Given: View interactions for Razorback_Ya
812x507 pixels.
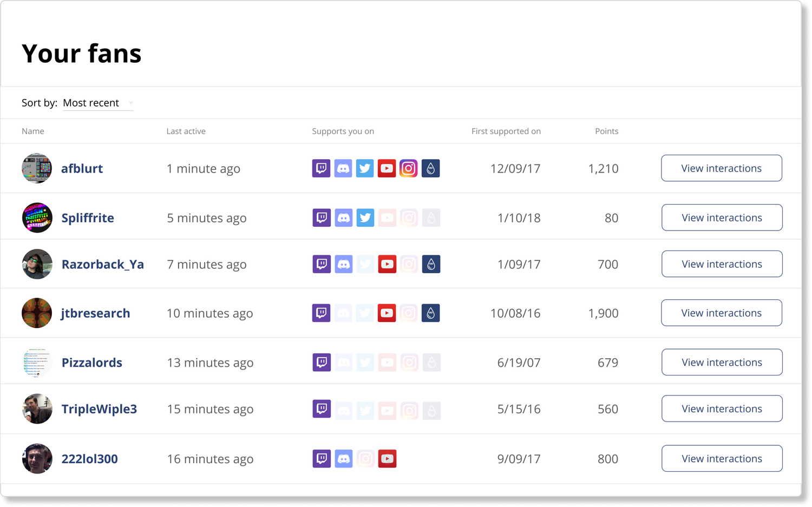Looking at the screenshot, I should click(x=722, y=264).
